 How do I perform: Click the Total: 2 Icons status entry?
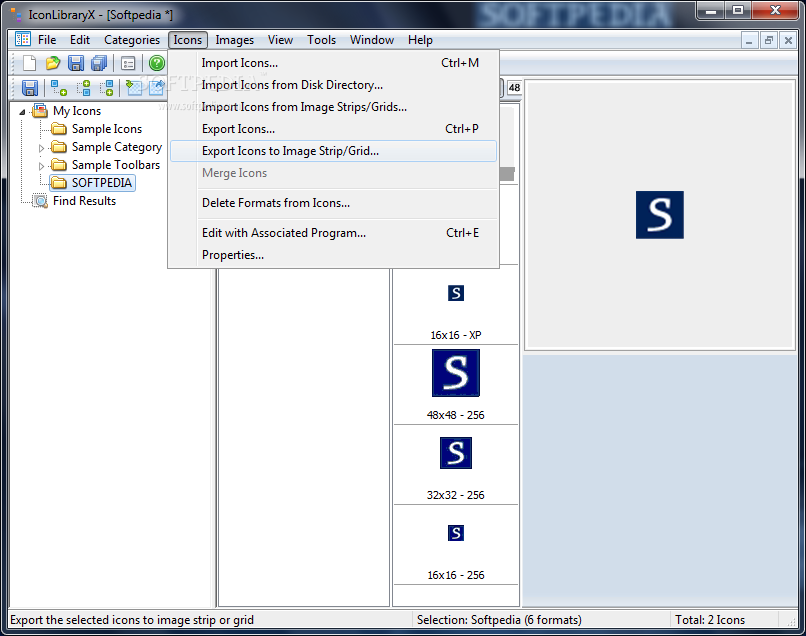[x=710, y=620]
